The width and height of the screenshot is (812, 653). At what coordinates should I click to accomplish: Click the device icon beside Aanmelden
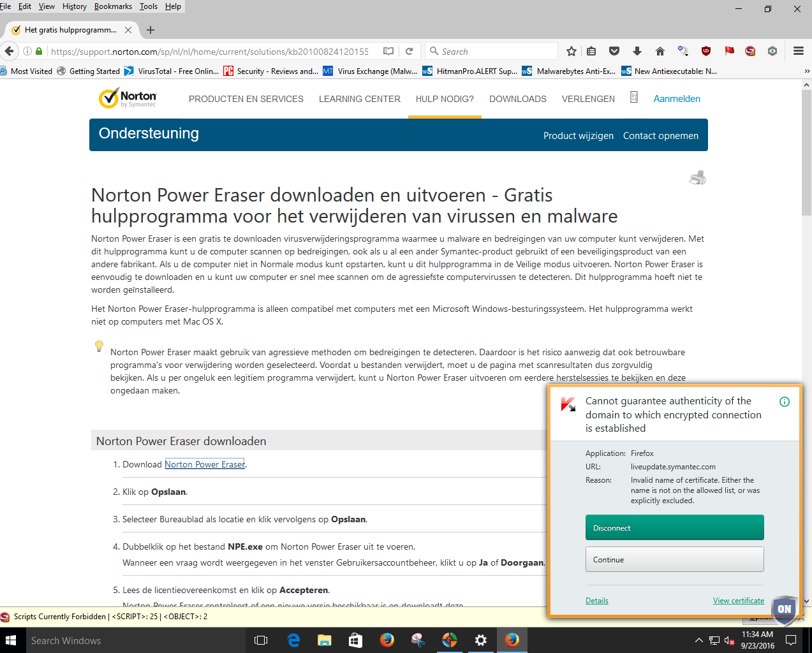[634, 97]
